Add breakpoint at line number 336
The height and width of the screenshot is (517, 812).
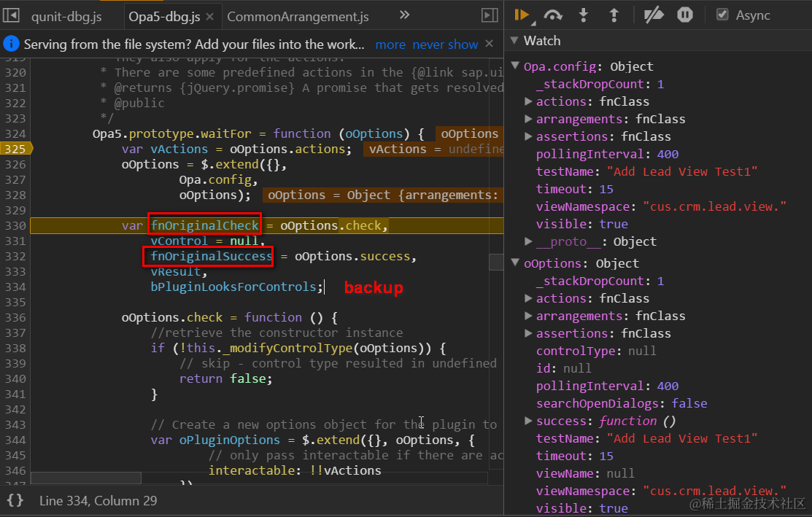click(15, 317)
